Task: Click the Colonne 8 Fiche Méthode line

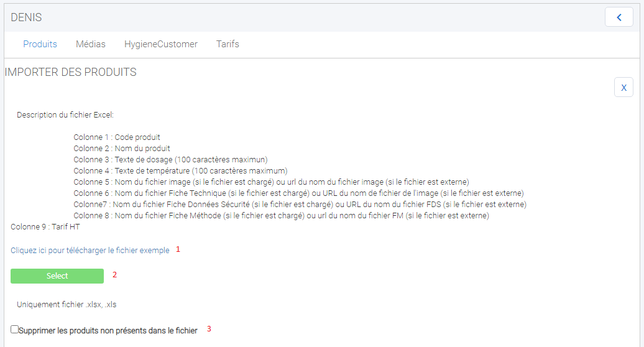Action: (281, 216)
